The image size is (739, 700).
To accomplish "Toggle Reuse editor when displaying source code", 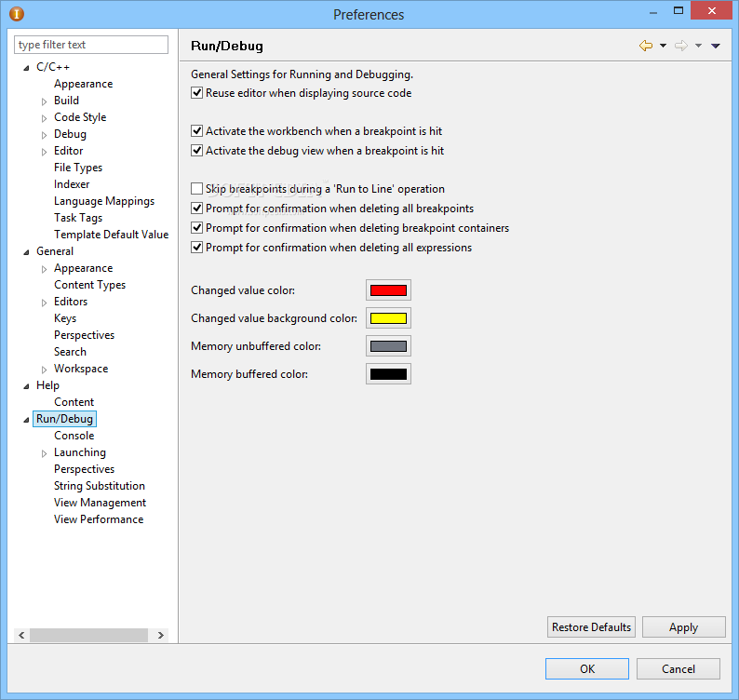I will click(x=197, y=93).
